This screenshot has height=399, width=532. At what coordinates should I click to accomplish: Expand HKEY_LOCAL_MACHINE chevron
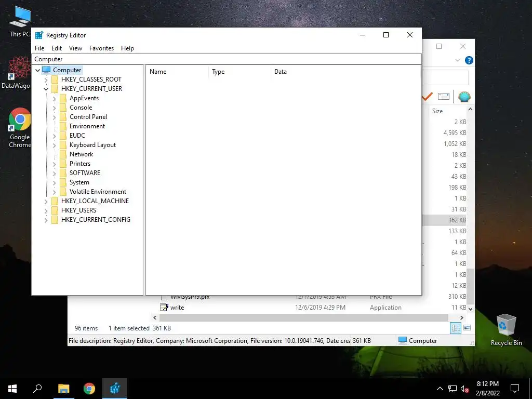pos(46,201)
